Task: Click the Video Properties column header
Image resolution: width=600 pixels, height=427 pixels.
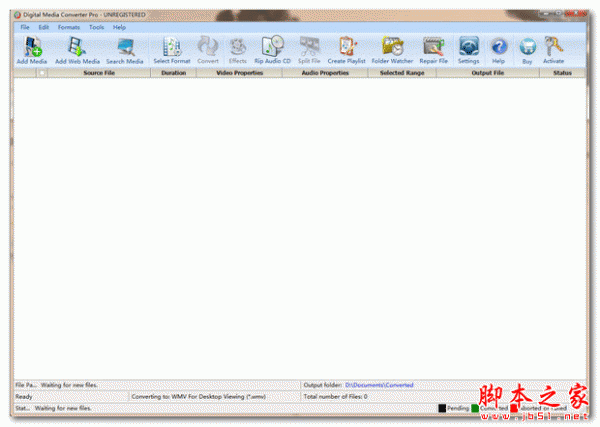Action: pyautogui.click(x=240, y=73)
